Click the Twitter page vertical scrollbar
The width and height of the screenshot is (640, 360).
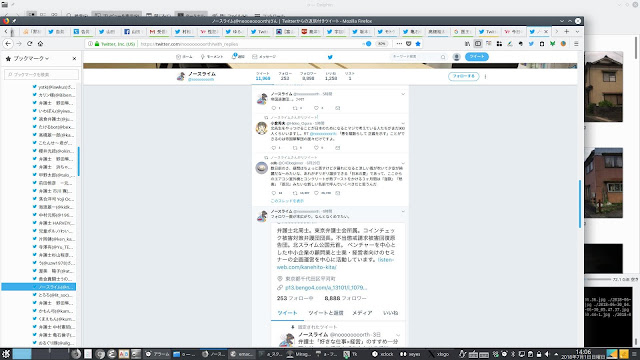click(x=580, y=204)
